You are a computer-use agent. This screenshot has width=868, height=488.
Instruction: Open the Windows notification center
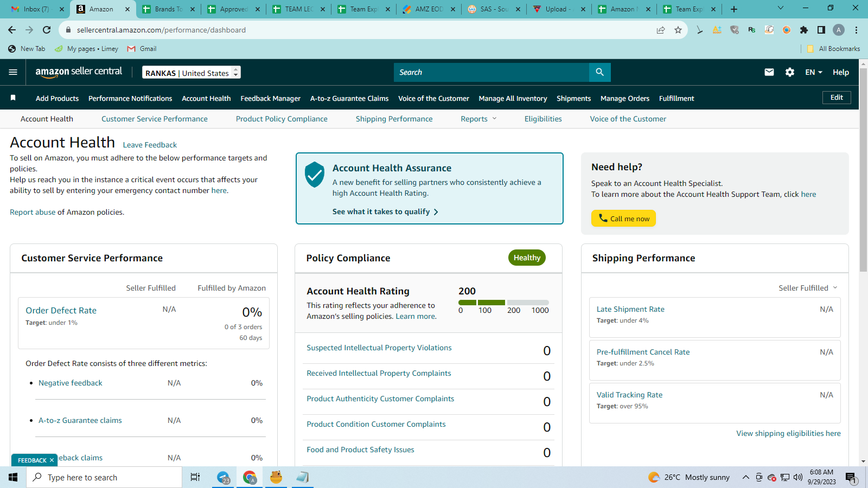pyautogui.click(x=850, y=477)
